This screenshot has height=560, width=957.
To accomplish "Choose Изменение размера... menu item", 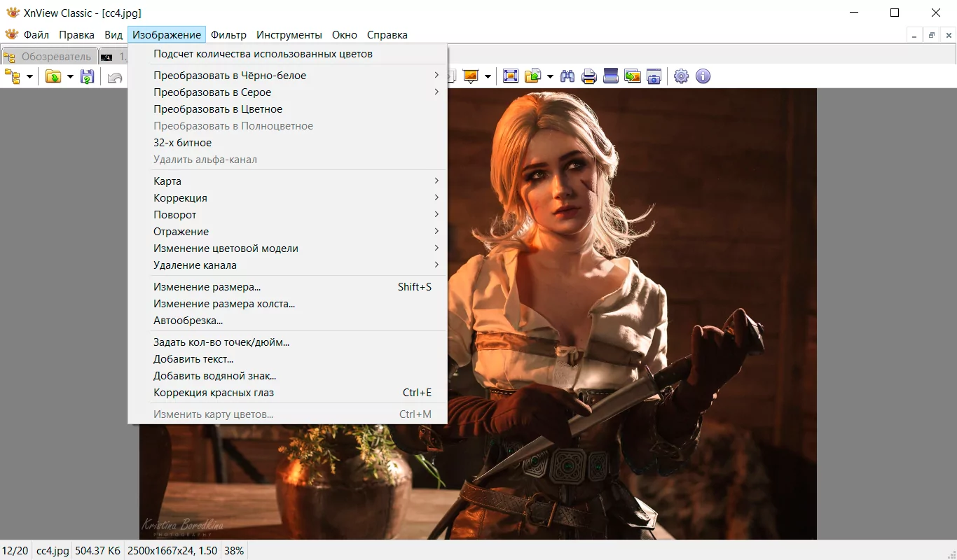I will pyautogui.click(x=287, y=287).
